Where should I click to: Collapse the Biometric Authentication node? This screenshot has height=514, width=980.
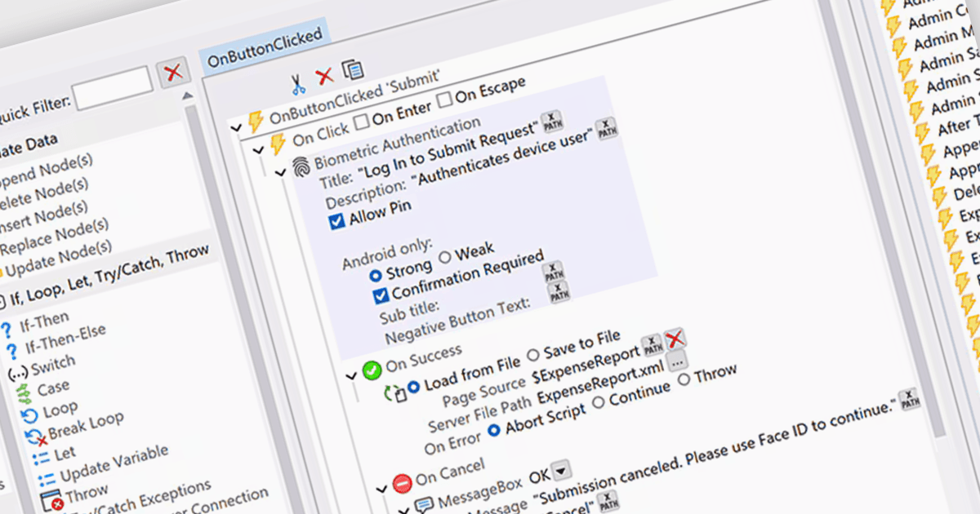(282, 171)
